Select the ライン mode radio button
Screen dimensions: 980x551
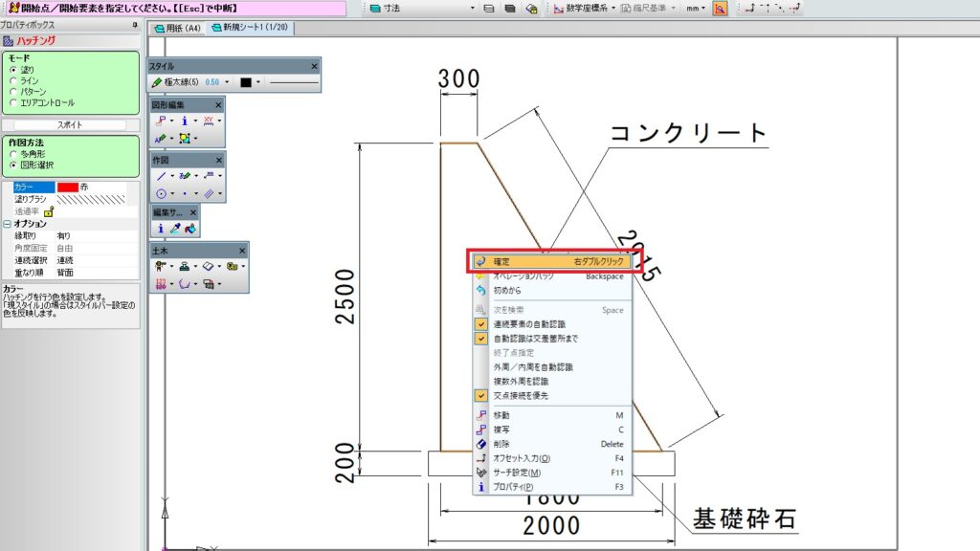[13, 80]
